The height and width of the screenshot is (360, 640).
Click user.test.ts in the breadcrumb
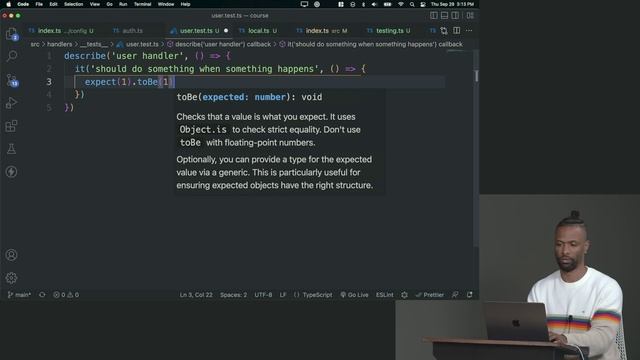(x=142, y=44)
